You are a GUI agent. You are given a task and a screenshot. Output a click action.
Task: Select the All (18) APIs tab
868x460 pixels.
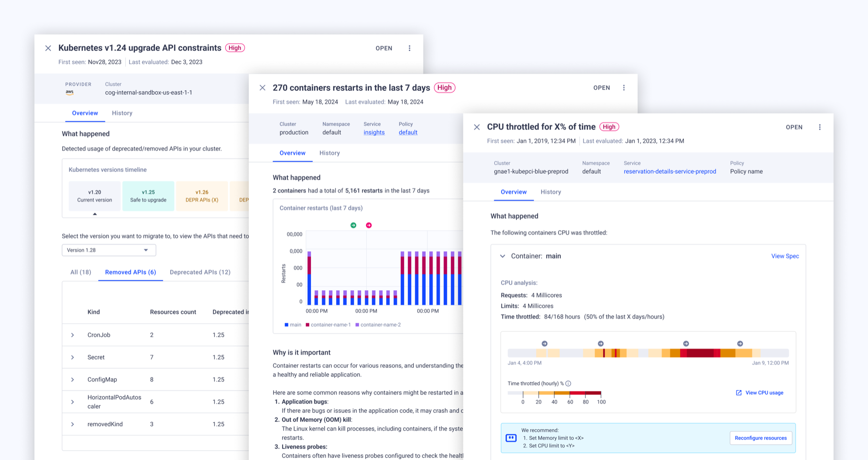(81, 272)
